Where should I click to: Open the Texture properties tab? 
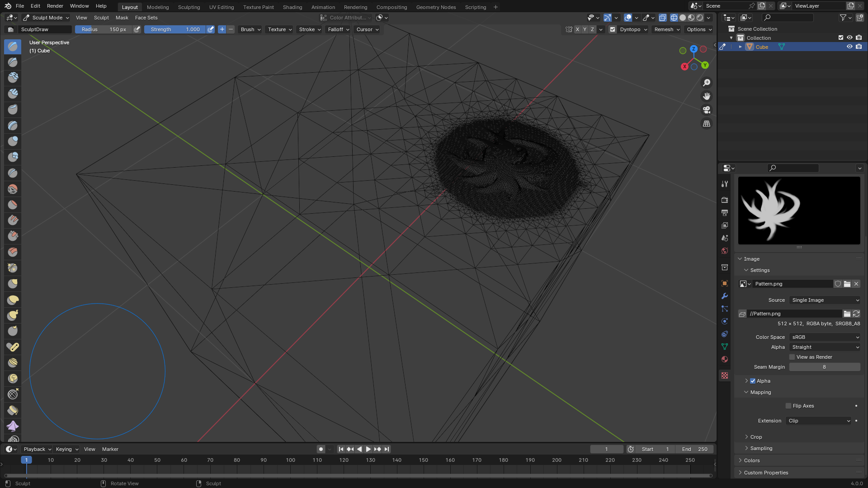(725, 375)
